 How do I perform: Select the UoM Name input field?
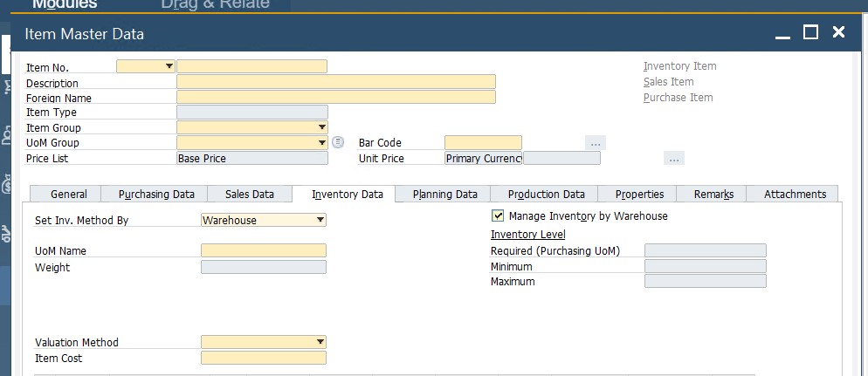(263, 250)
